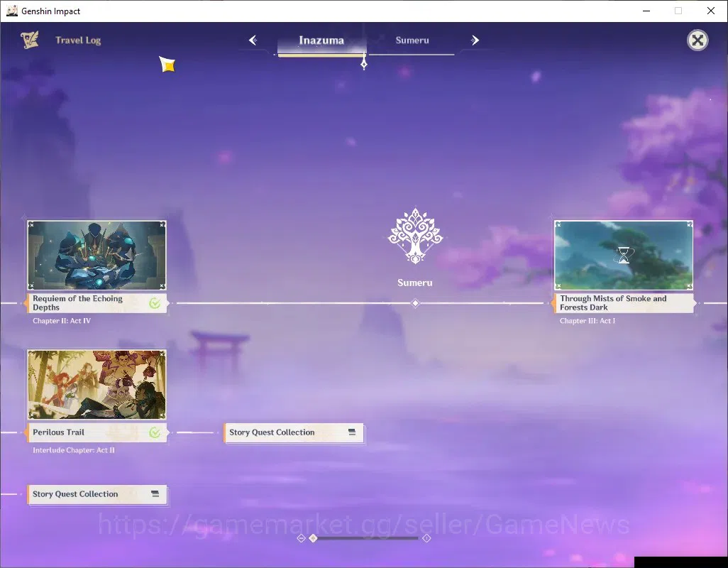728x568 pixels.
Task: Click Requiem of the Echoing Depths label
Action: [x=96, y=302]
